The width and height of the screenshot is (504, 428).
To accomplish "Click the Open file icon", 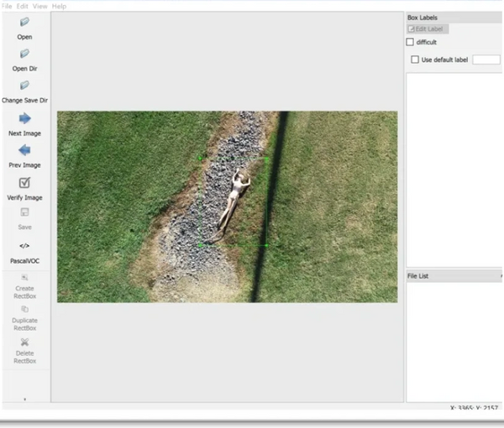I will [24, 23].
